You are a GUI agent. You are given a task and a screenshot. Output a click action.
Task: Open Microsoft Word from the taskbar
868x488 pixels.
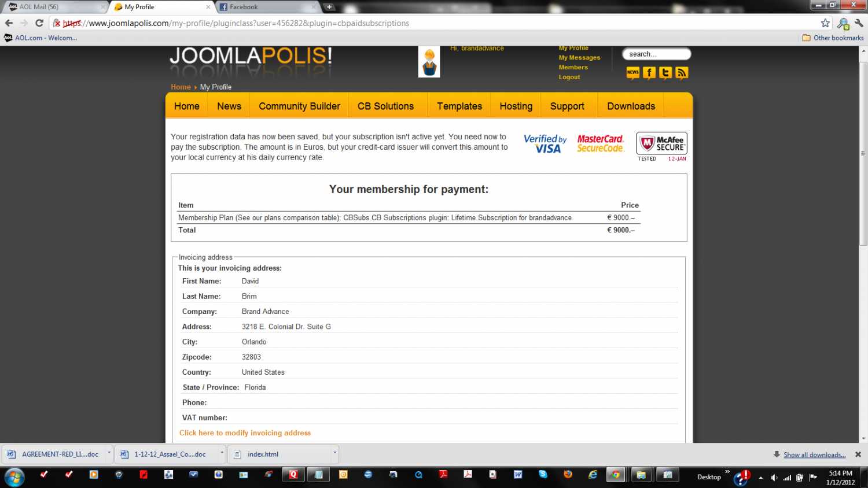click(518, 475)
